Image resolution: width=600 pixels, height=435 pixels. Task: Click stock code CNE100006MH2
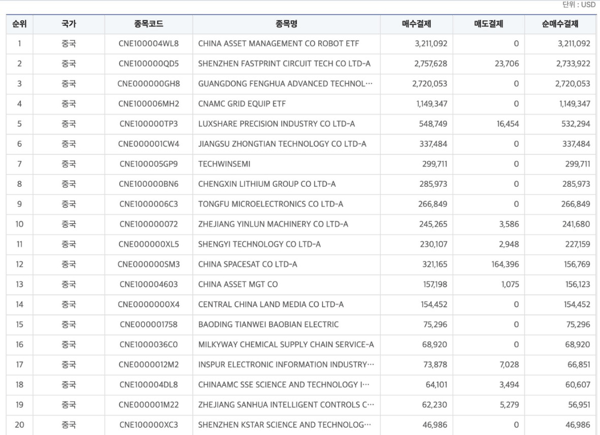coord(148,104)
